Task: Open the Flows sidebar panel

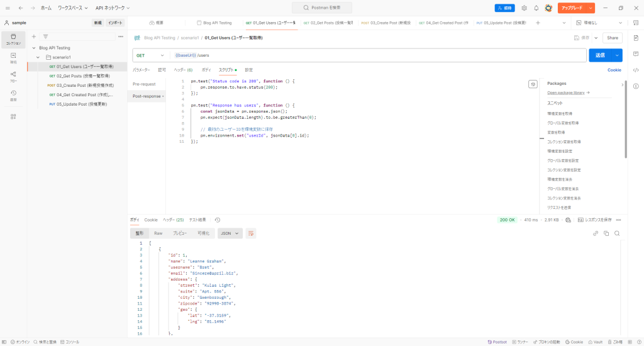Action: click(x=13, y=77)
